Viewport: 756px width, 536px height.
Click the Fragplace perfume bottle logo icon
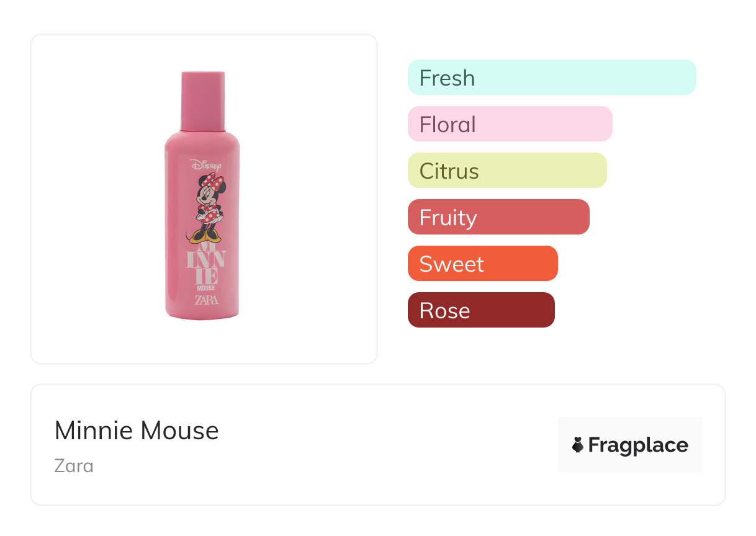pos(578,445)
